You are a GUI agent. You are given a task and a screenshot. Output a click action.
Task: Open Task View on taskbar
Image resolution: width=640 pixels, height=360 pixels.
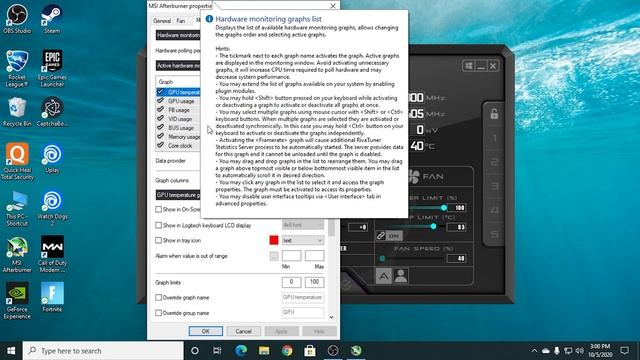[x=217, y=351]
